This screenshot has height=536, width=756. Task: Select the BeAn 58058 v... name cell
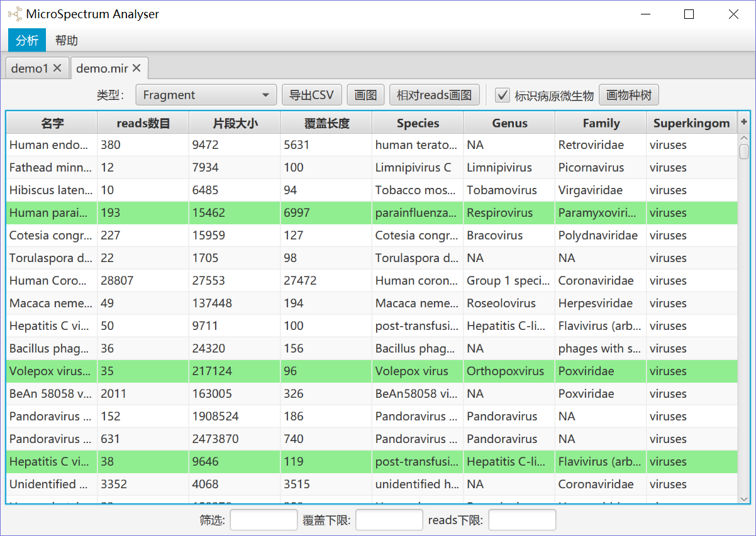[52, 394]
